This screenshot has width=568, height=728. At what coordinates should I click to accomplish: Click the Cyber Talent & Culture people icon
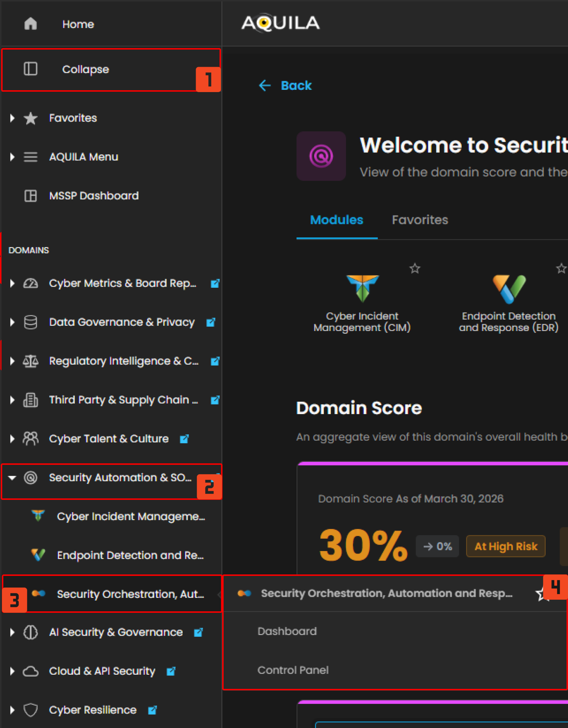[x=31, y=439]
